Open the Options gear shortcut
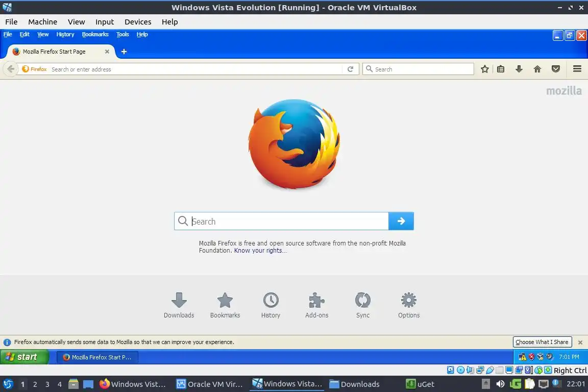588x392 pixels. coord(409,305)
